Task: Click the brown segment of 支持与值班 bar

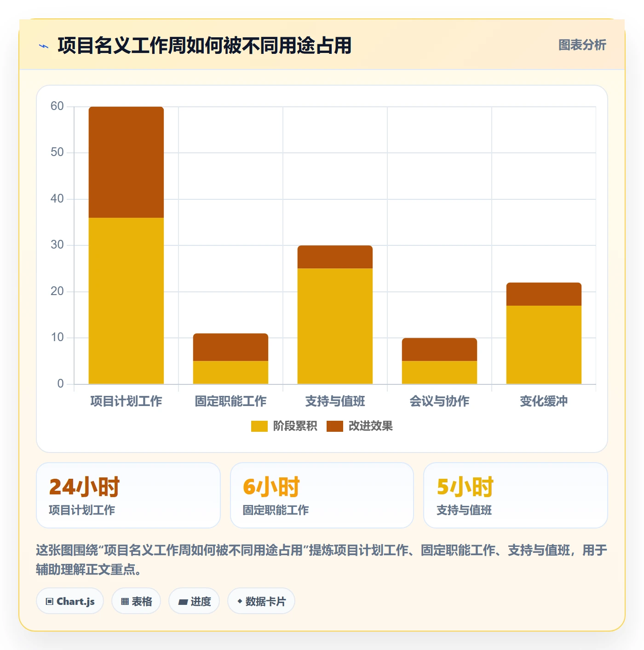Action: click(x=335, y=257)
